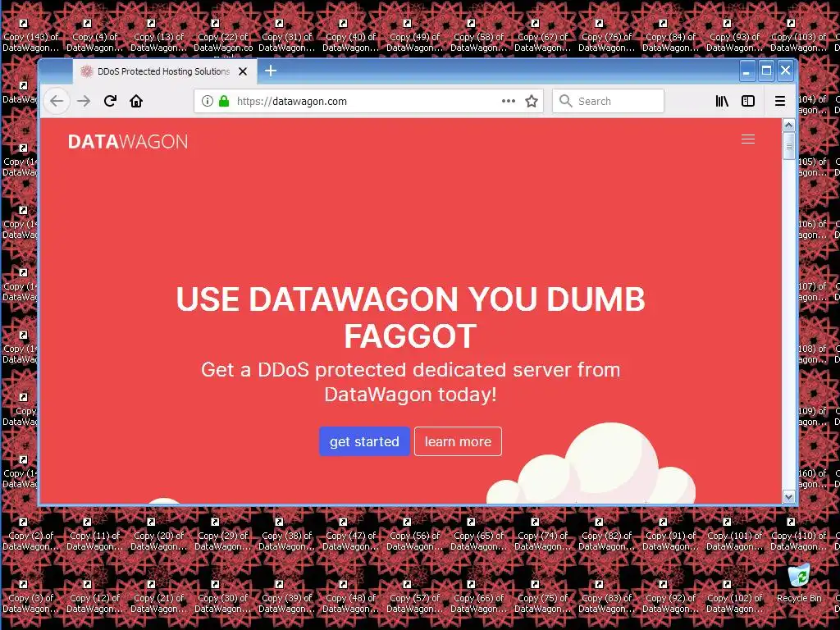Select Copy (76) of DataWagon shortcut
Screen dimensions: 840x630
[606, 35]
